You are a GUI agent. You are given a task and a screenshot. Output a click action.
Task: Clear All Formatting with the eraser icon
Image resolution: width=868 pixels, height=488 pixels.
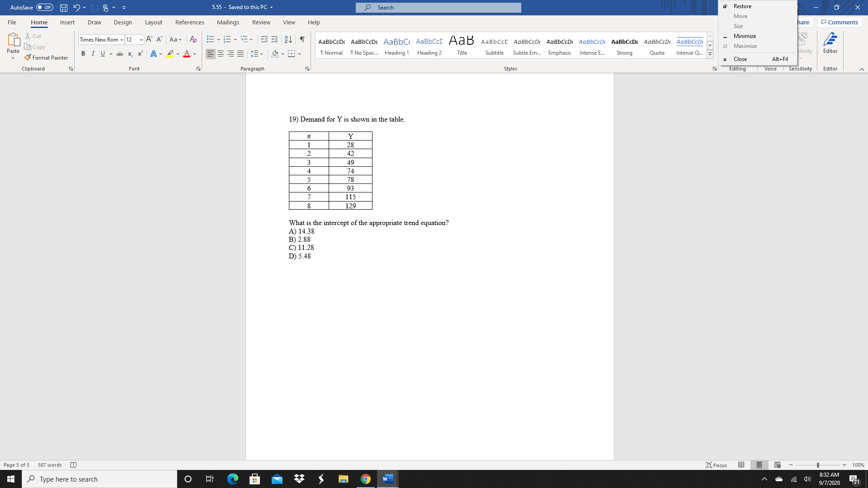coord(193,39)
